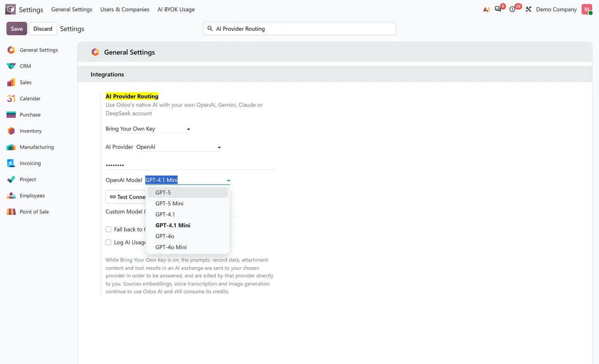
Task: Click the Purchase app icon
Action: tap(11, 115)
